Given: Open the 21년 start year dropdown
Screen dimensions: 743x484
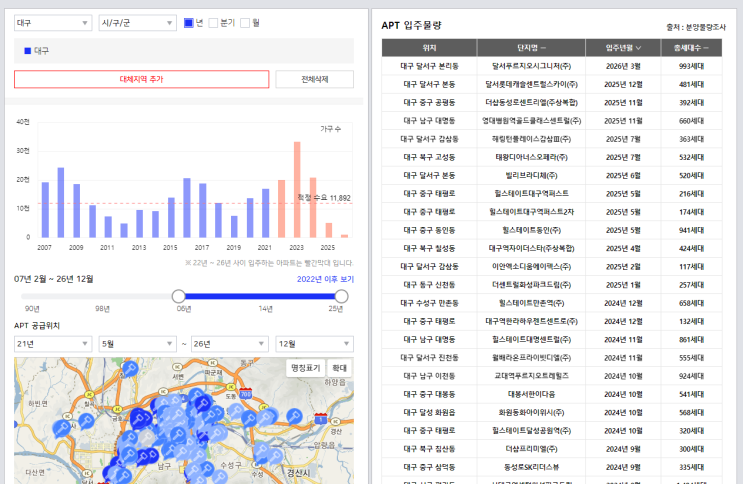Looking at the screenshot, I should [53, 344].
